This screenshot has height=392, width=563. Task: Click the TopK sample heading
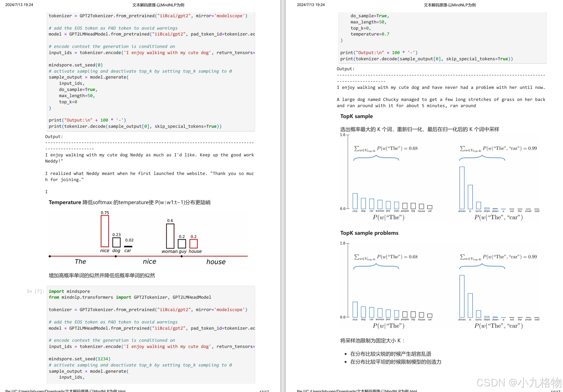[x=356, y=116]
